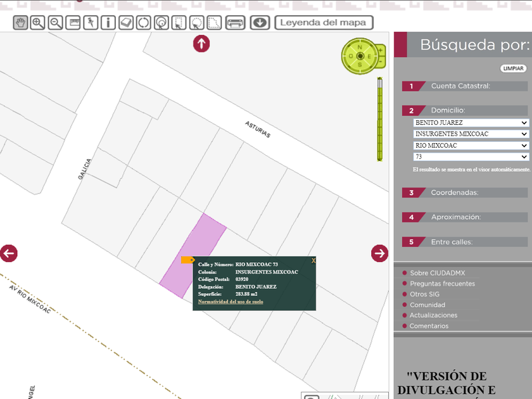532x399 pixels.
Task: Open Otros SIG menu item
Action: [424, 294]
